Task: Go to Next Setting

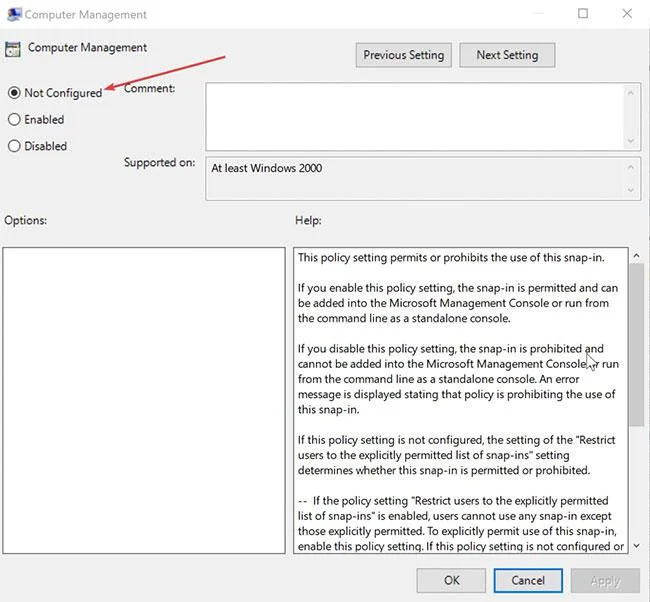Action: pyautogui.click(x=507, y=55)
